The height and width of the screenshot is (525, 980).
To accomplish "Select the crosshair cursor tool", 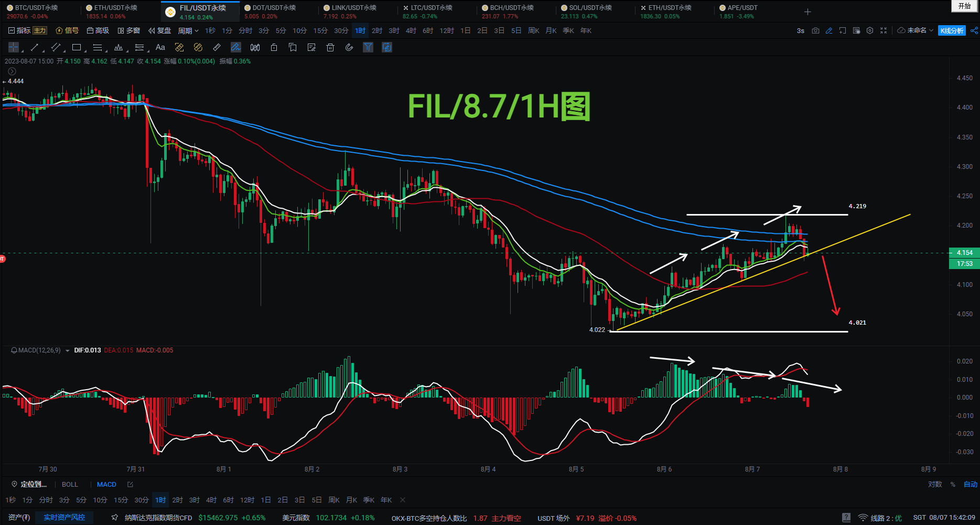I will (x=14, y=47).
